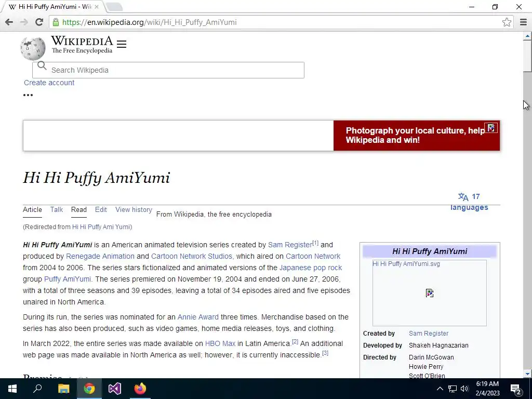Viewport: 532px width, 399px height.
Task: Open the Hi Hi Puffy AmiYumi.svg image link
Action: (x=406, y=263)
